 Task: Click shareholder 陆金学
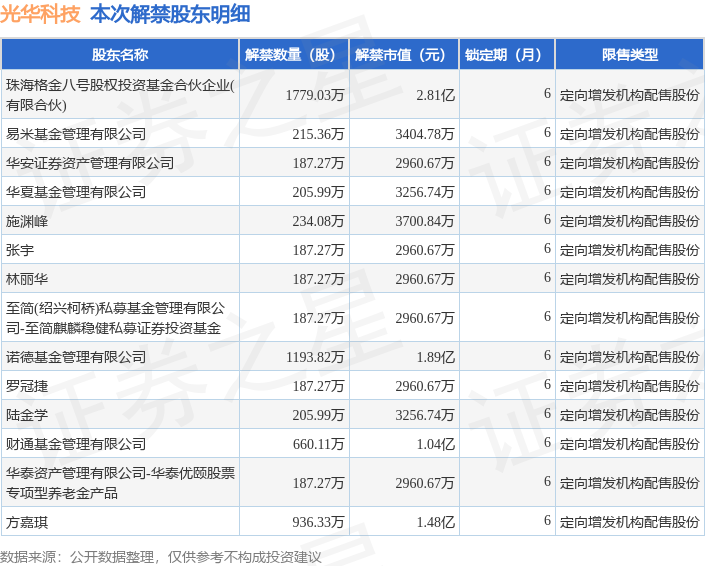[27, 415]
